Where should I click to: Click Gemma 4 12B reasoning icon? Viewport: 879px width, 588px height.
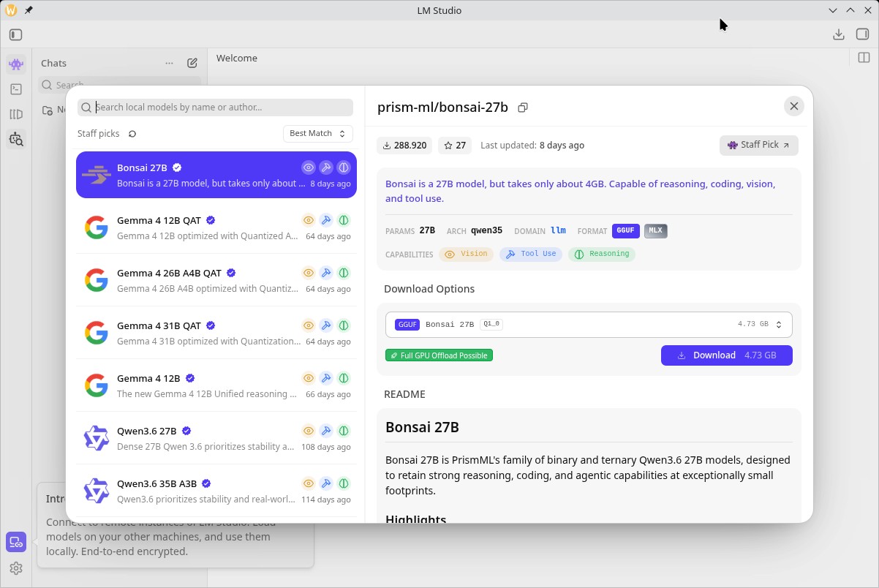344,378
